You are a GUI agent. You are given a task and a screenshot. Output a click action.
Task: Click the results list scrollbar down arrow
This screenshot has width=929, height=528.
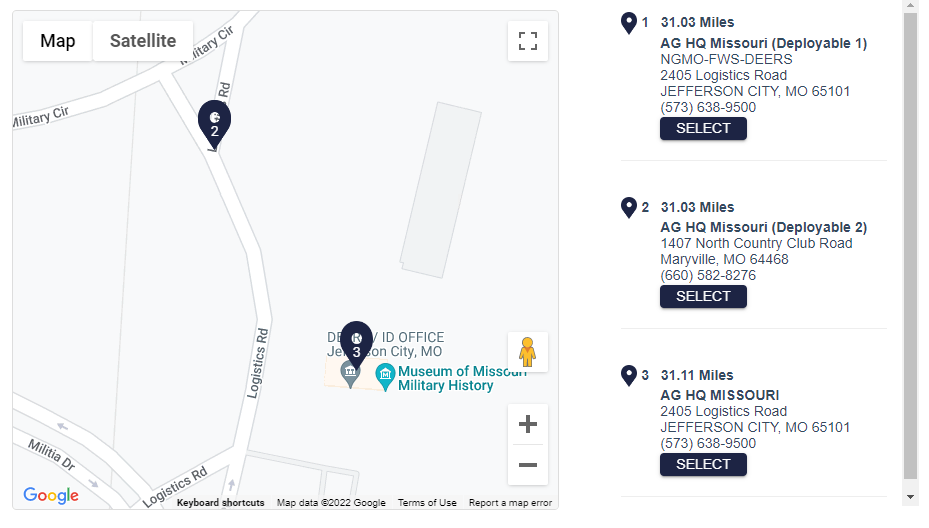click(x=910, y=497)
